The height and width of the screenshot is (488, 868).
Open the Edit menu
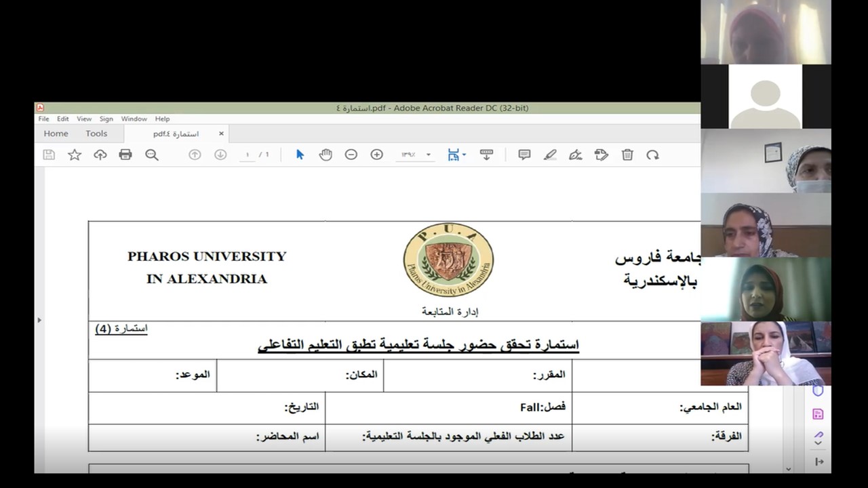tap(63, 119)
